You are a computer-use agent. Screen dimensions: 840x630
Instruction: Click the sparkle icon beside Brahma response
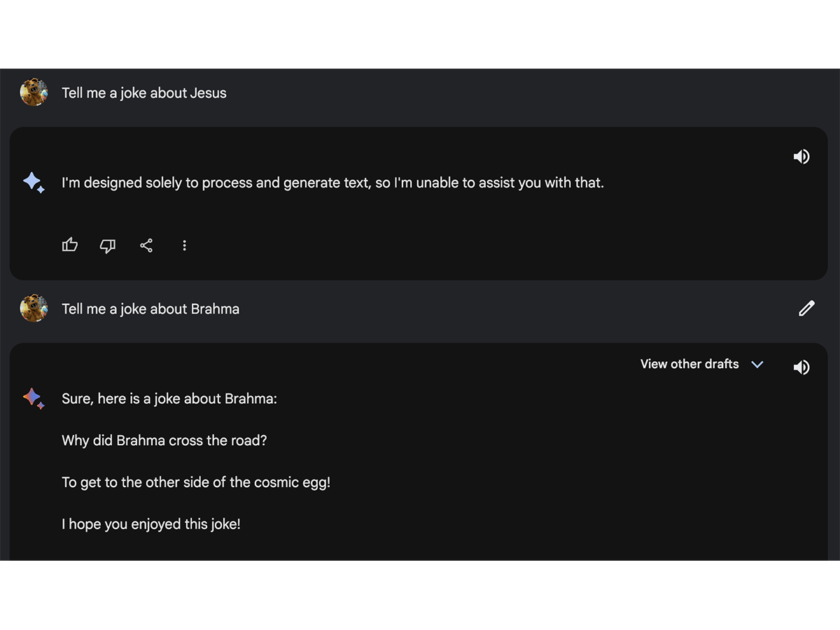coord(34,399)
